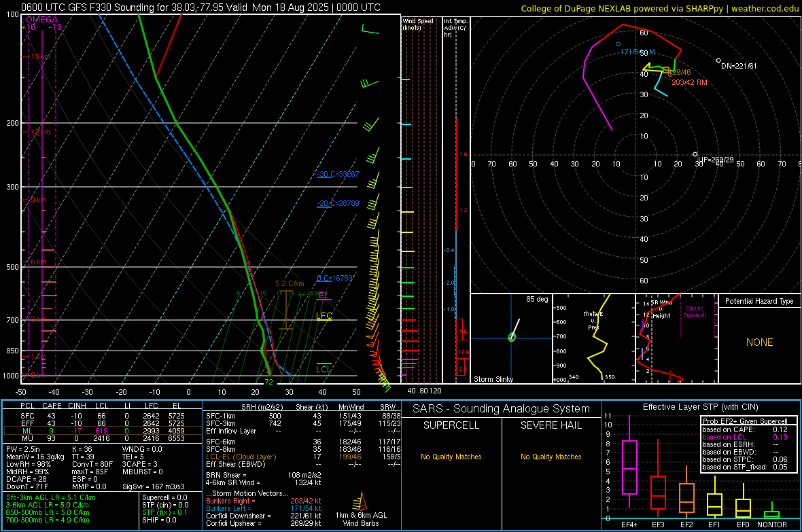The height and width of the screenshot is (532, 802).
Task: Click the Effective Layer STP (with CIN) title
Action: [x=700, y=407]
